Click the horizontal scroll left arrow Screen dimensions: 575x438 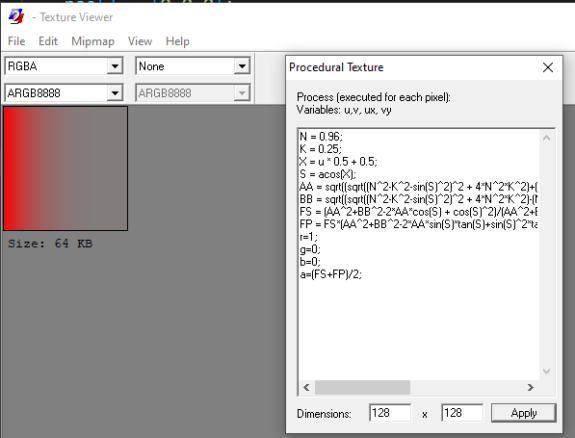click(x=307, y=387)
